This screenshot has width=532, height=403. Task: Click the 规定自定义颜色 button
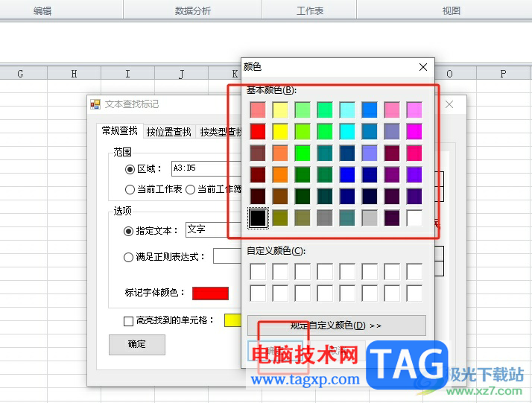(x=336, y=326)
